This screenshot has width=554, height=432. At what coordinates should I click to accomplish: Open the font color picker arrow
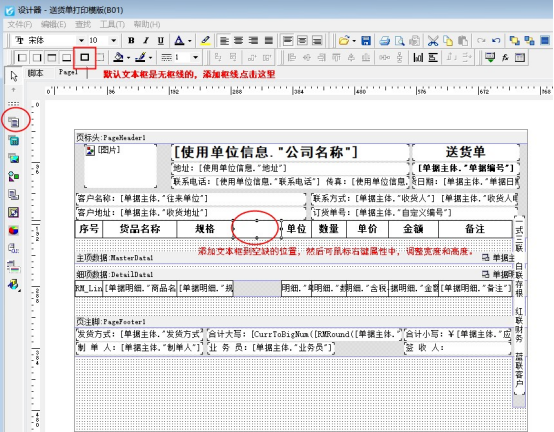190,41
